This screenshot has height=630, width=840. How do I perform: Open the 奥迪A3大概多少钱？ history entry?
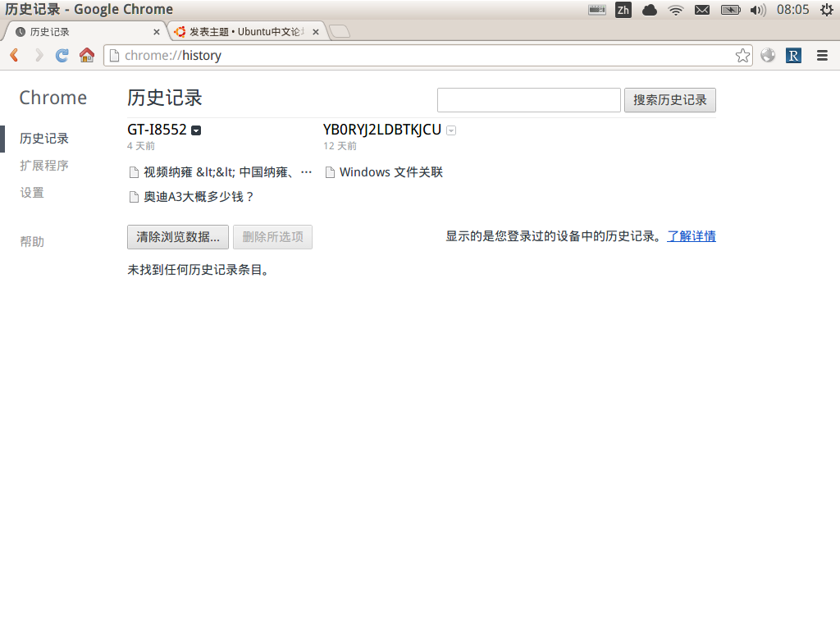[x=199, y=197]
